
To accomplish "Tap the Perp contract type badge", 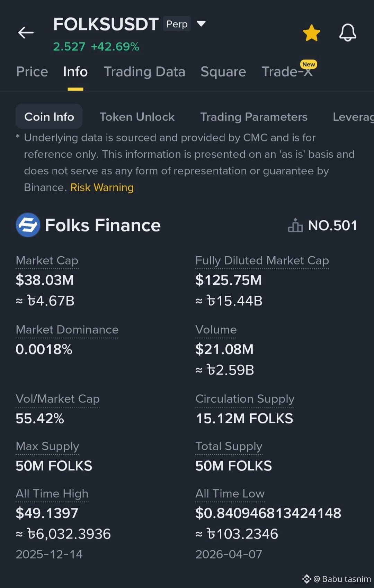I will 177,24.
